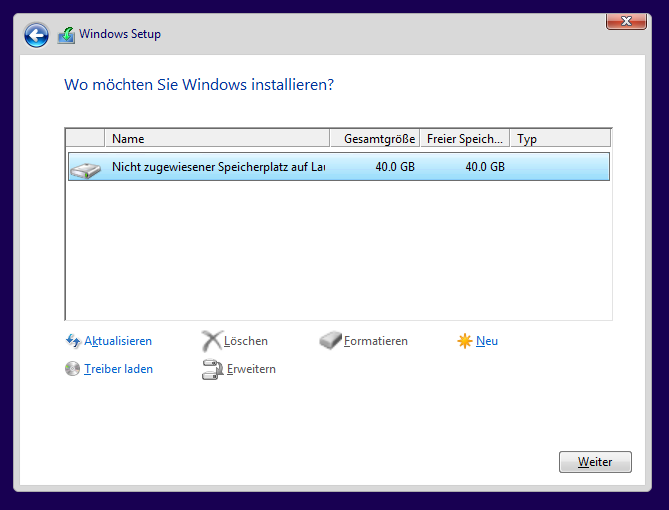Click the Windows Setup title text
669x510 pixels.
pyautogui.click(x=120, y=34)
